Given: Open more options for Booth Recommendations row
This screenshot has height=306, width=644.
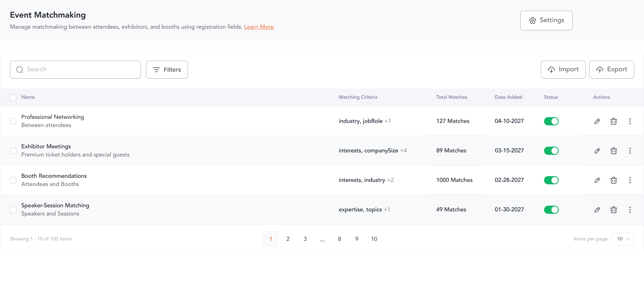Looking at the screenshot, I should [630, 180].
